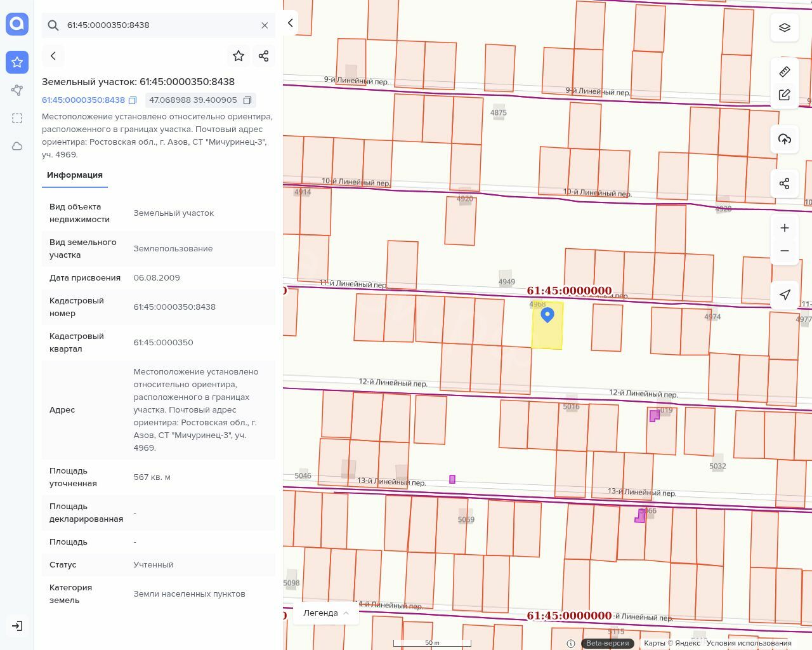Click the blue marker on yellow plot
Screen dimensions: 812x650
547,315
